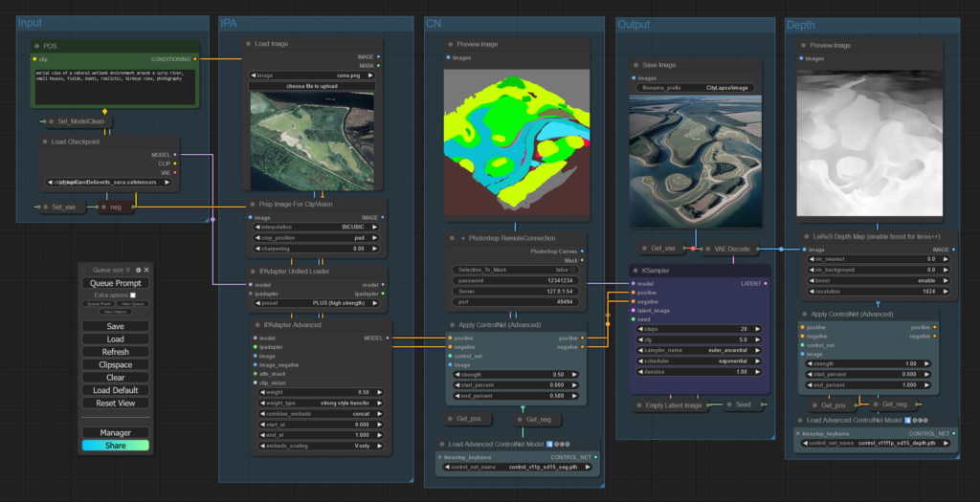
Task: Open the sampler_name dropdown in KSampler
Action: (699, 350)
